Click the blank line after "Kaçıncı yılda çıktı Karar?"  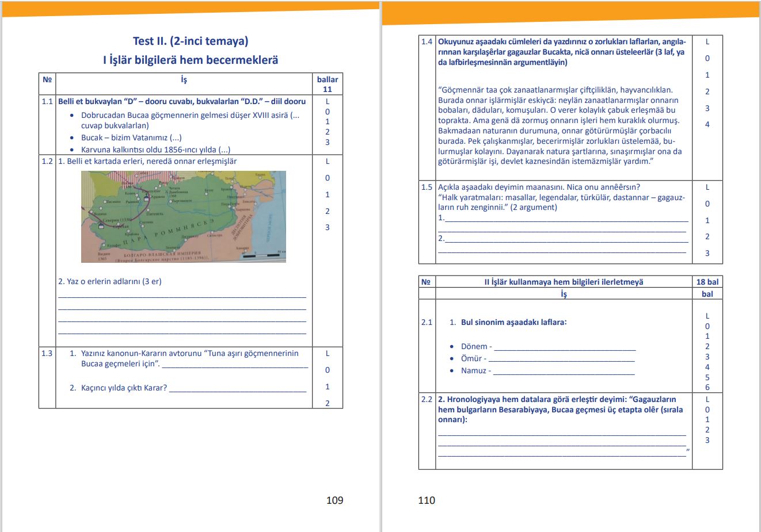[238, 389]
